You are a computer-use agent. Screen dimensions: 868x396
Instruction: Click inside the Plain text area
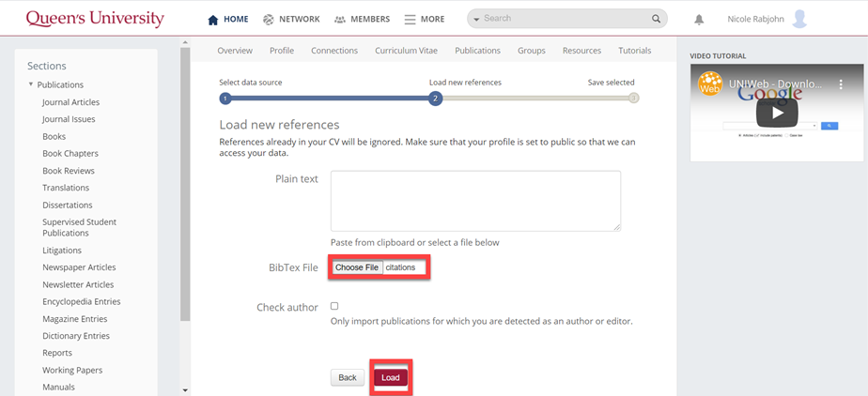[475, 200]
